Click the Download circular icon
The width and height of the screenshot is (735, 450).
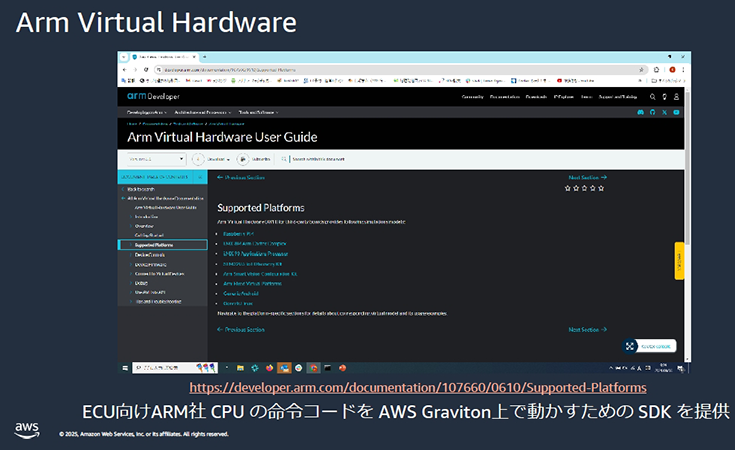click(198, 158)
